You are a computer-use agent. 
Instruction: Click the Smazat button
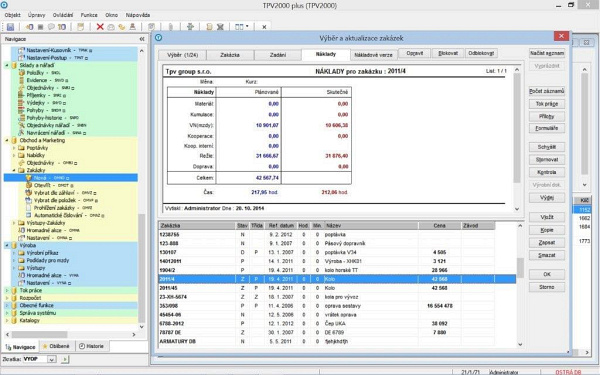[x=547, y=255]
